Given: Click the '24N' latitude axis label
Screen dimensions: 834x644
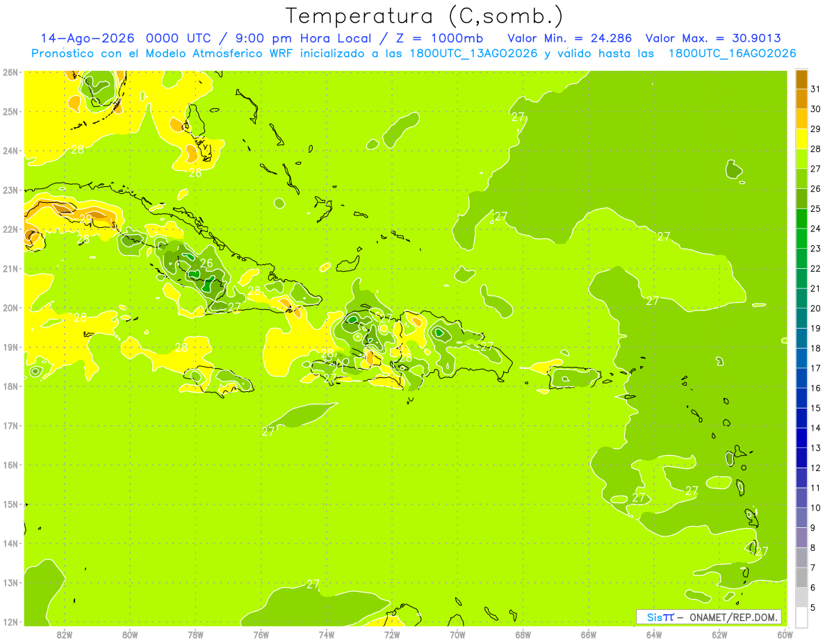Looking at the screenshot, I should point(10,151).
